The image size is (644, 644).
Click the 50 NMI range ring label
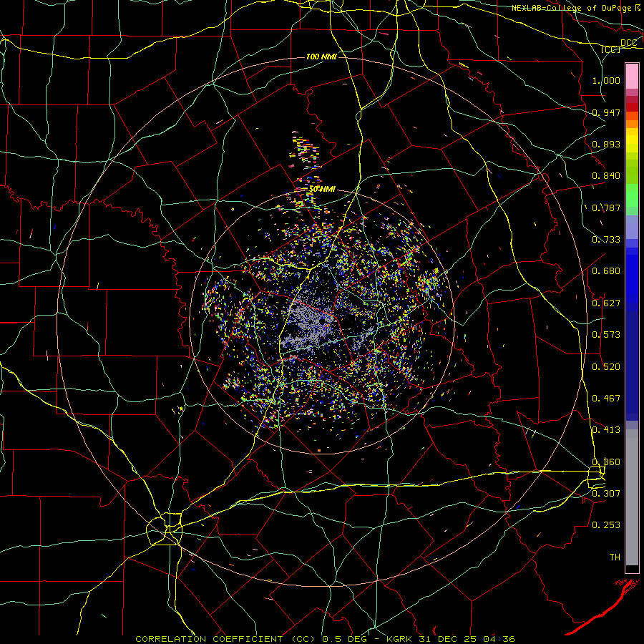coord(322,189)
